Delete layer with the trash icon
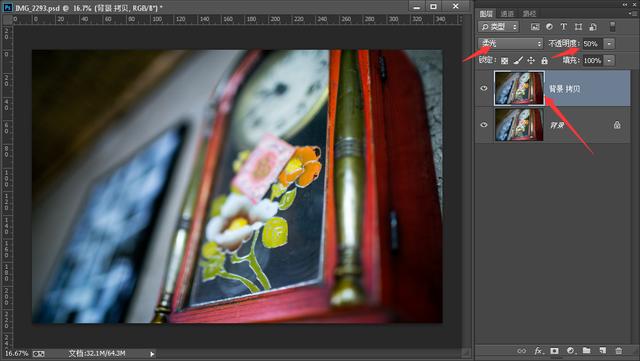This screenshot has height=361, width=640. click(619, 351)
